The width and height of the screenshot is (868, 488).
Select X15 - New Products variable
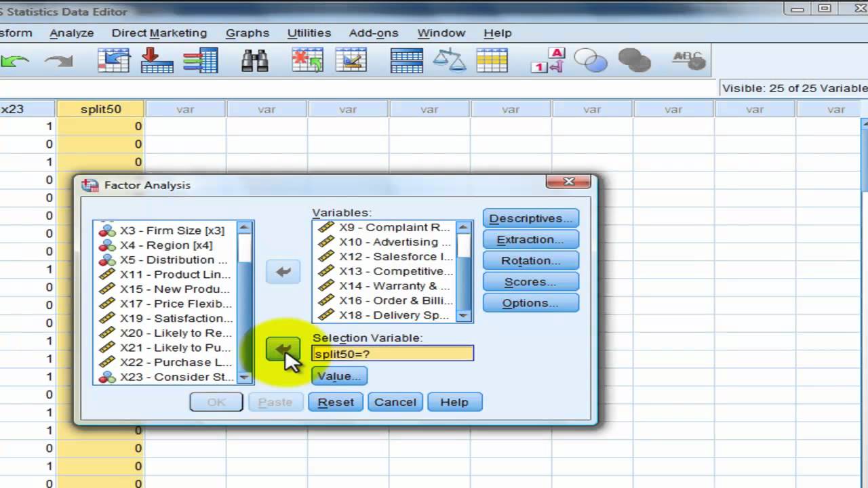165,289
